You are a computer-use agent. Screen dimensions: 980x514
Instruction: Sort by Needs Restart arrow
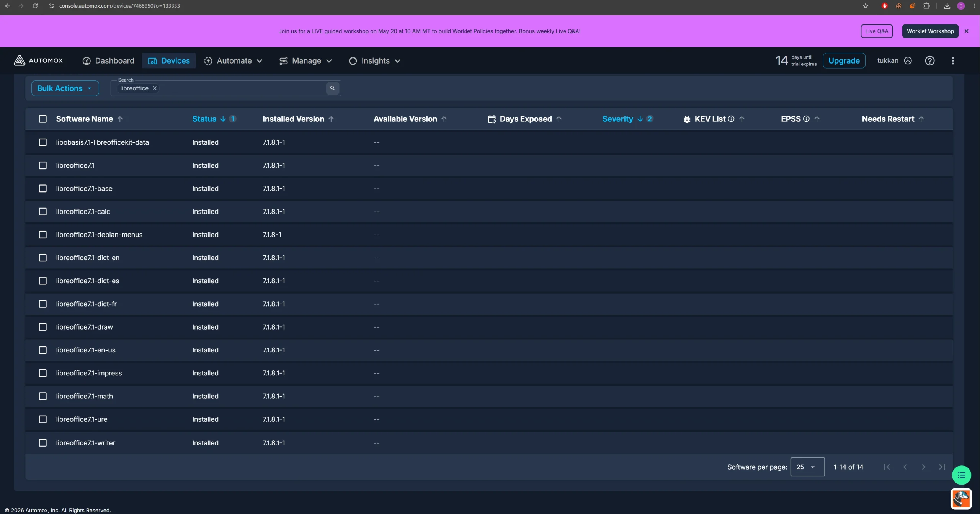(921, 119)
